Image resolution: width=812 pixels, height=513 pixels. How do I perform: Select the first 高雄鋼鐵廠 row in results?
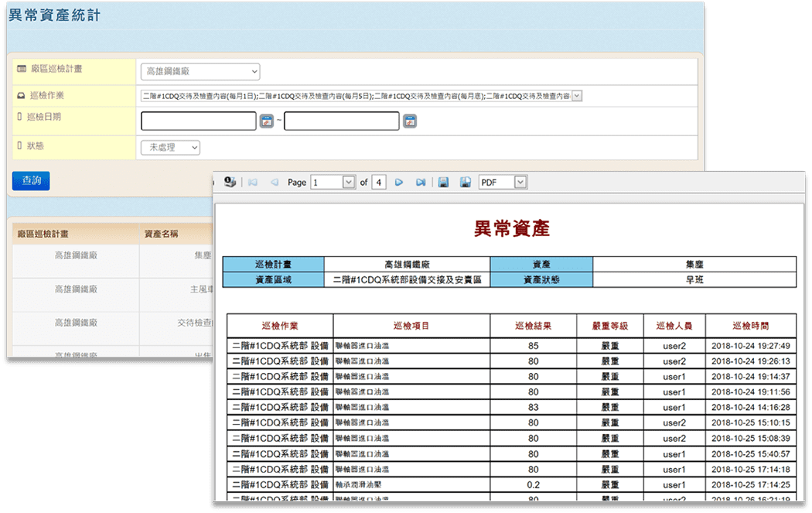pos(76,255)
